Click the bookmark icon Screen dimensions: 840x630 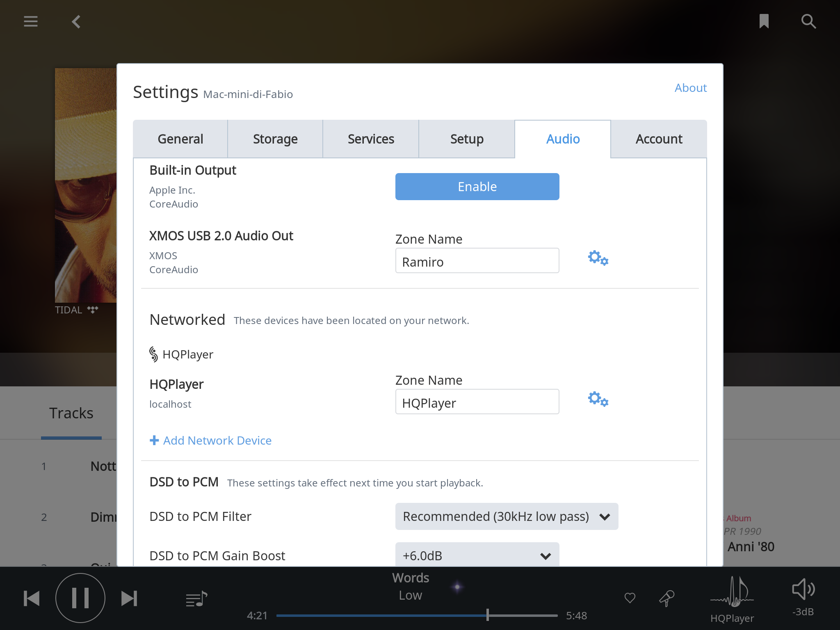[764, 21]
